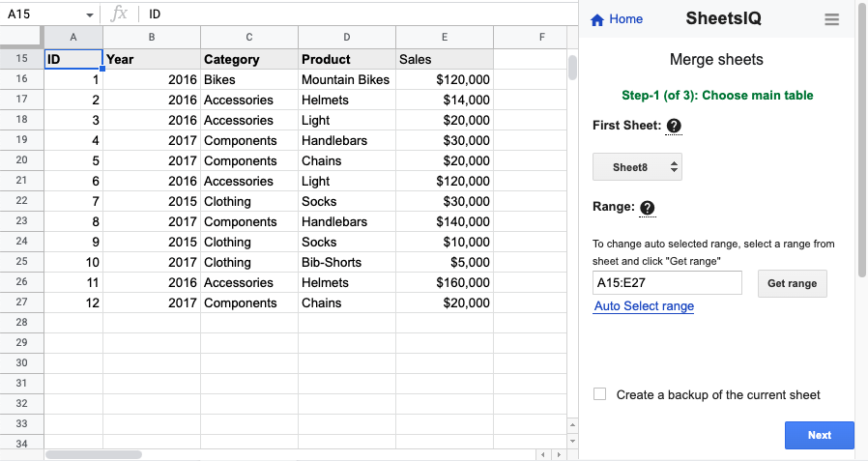Click the $5,000 sales cell
Image resolution: width=868 pixels, height=461 pixels.
pyautogui.click(x=445, y=262)
